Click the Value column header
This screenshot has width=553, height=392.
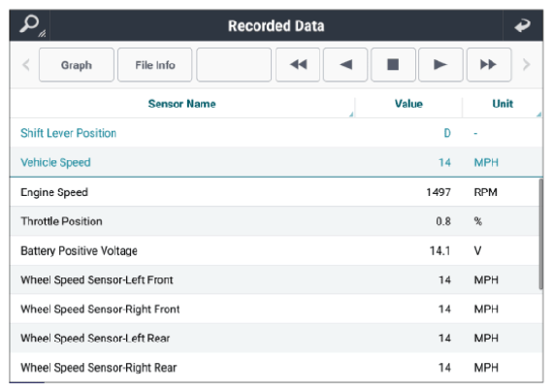coord(408,104)
